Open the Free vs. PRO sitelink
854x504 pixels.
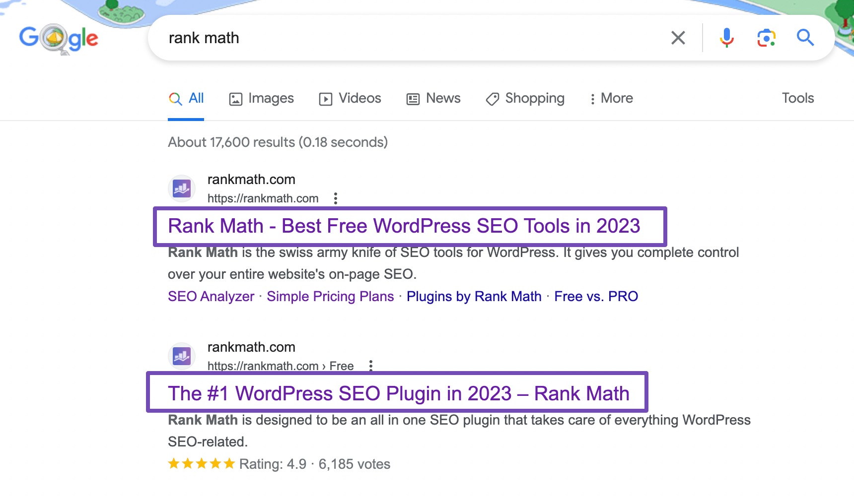click(x=596, y=296)
